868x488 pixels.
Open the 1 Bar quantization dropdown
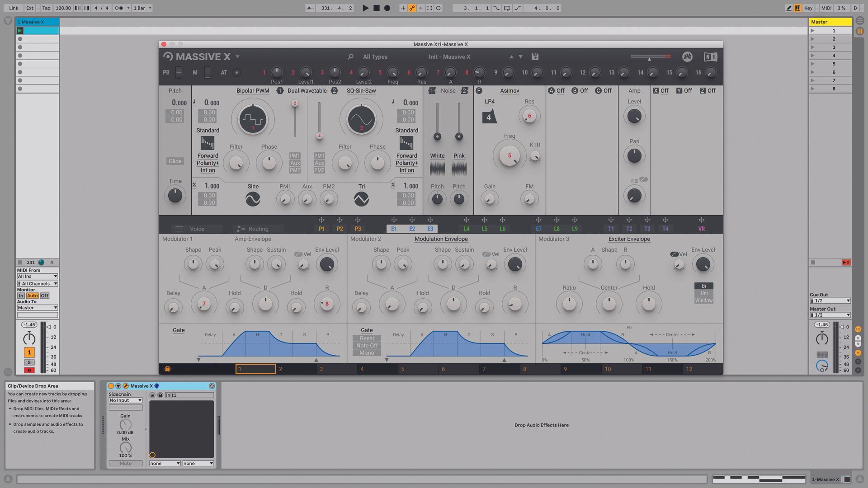coord(142,8)
